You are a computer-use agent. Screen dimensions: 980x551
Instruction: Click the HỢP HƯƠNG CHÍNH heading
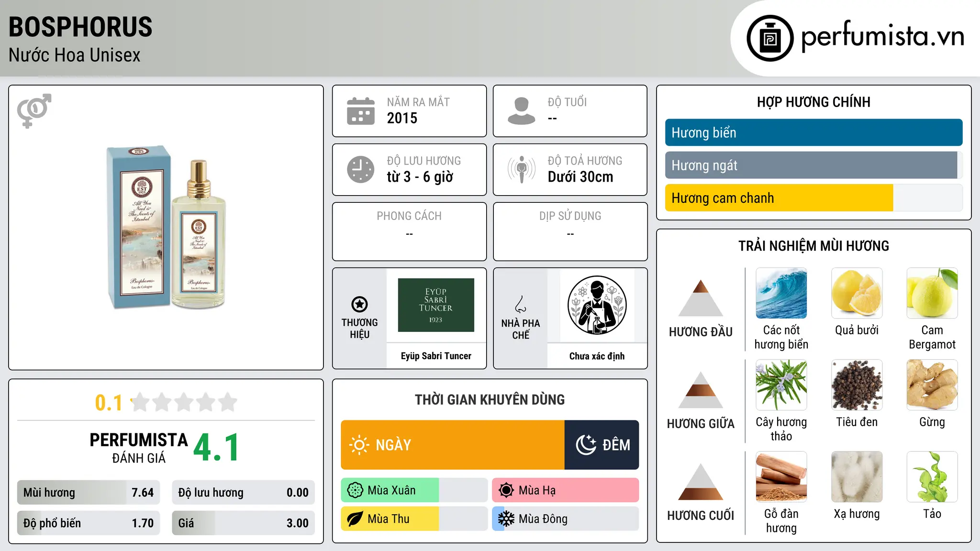click(x=813, y=102)
